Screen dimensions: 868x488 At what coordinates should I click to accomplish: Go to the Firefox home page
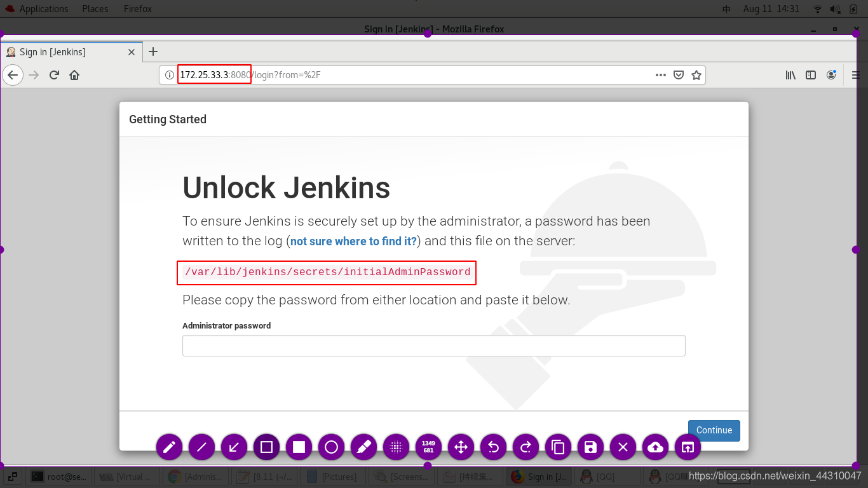74,75
